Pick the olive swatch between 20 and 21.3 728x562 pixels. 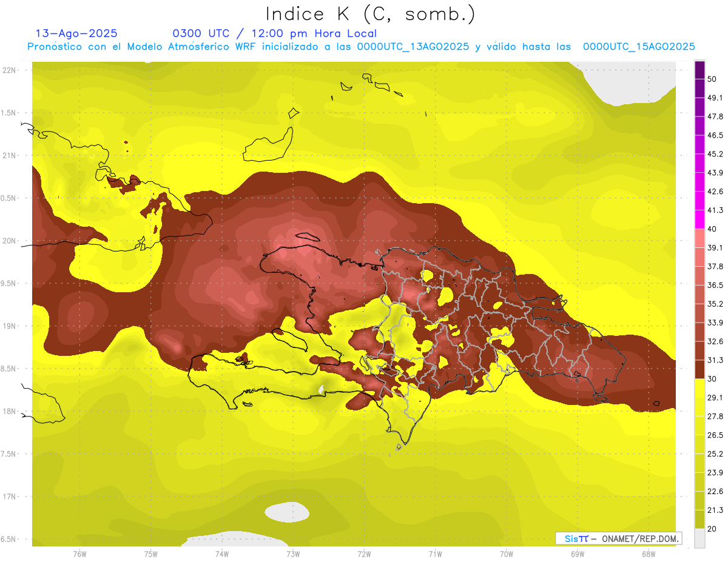tap(700, 520)
